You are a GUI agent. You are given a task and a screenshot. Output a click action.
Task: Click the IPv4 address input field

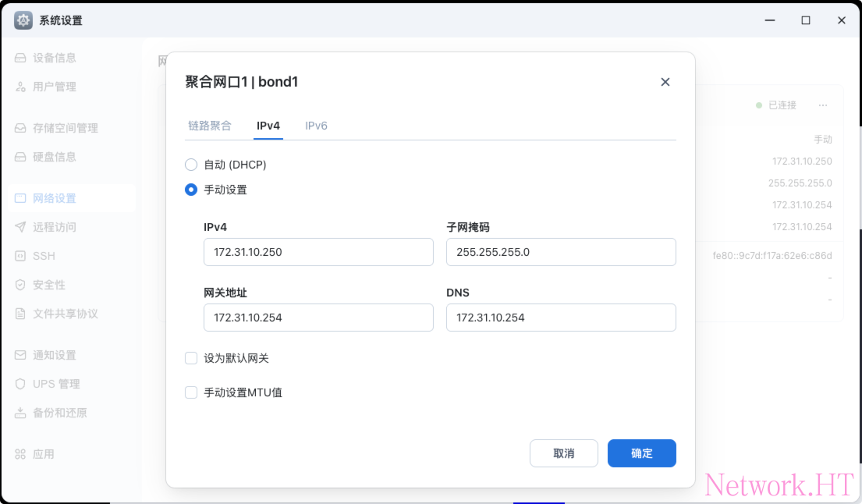(x=318, y=252)
